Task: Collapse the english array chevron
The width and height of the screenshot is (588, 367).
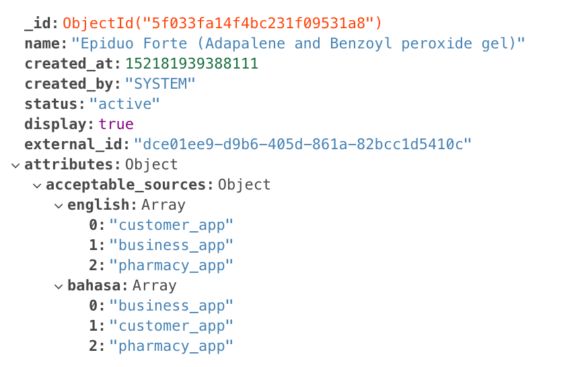Action: pos(59,206)
